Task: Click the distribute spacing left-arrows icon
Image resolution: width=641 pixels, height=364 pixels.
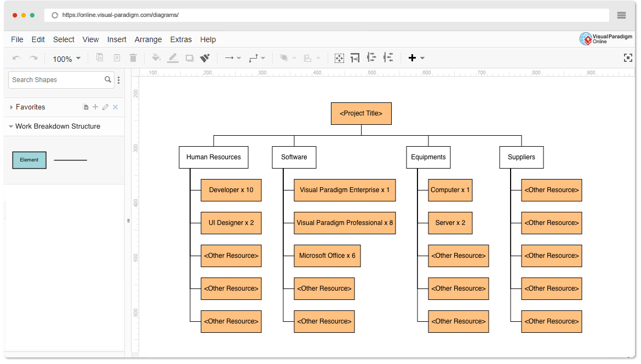Action: (388, 57)
